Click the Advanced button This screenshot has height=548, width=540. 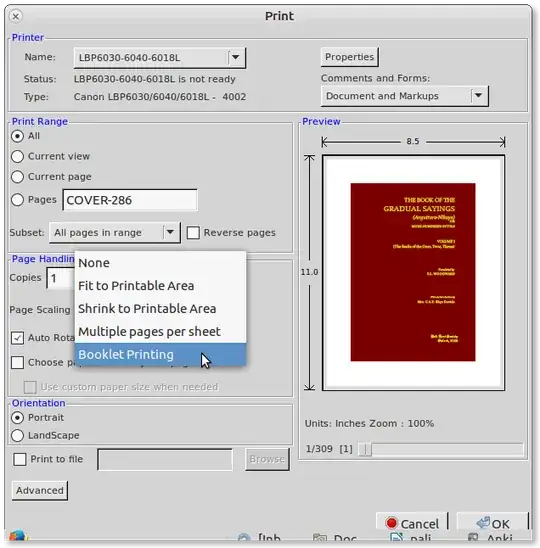coord(40,491)
